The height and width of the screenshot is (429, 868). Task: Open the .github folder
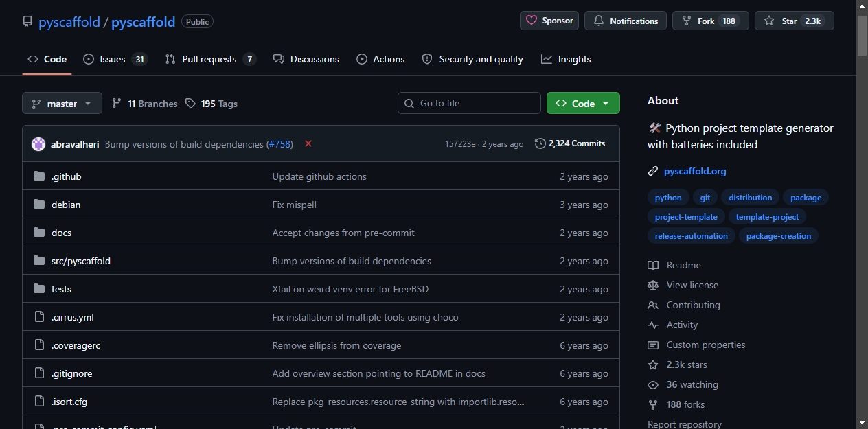(x=66, y=176)
